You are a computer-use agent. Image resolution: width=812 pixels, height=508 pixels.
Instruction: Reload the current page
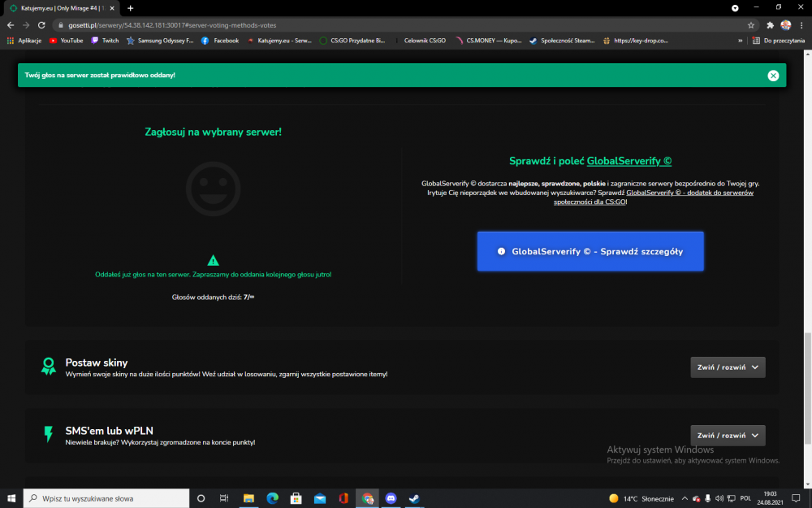41,25
